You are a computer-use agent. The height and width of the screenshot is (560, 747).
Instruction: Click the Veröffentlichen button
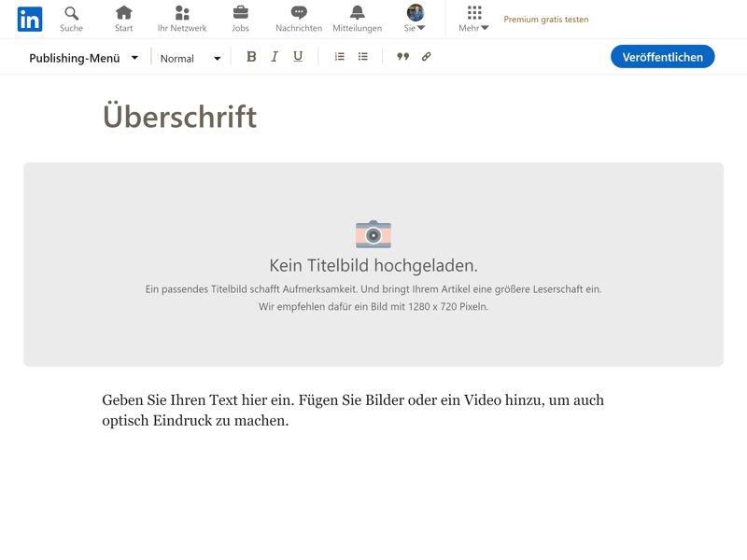(x=662, y=57)
